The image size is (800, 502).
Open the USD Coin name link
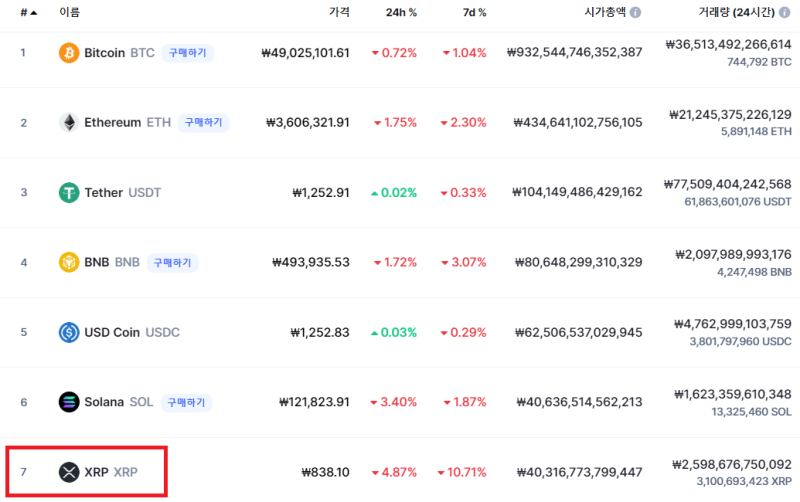tap(112, 332)
